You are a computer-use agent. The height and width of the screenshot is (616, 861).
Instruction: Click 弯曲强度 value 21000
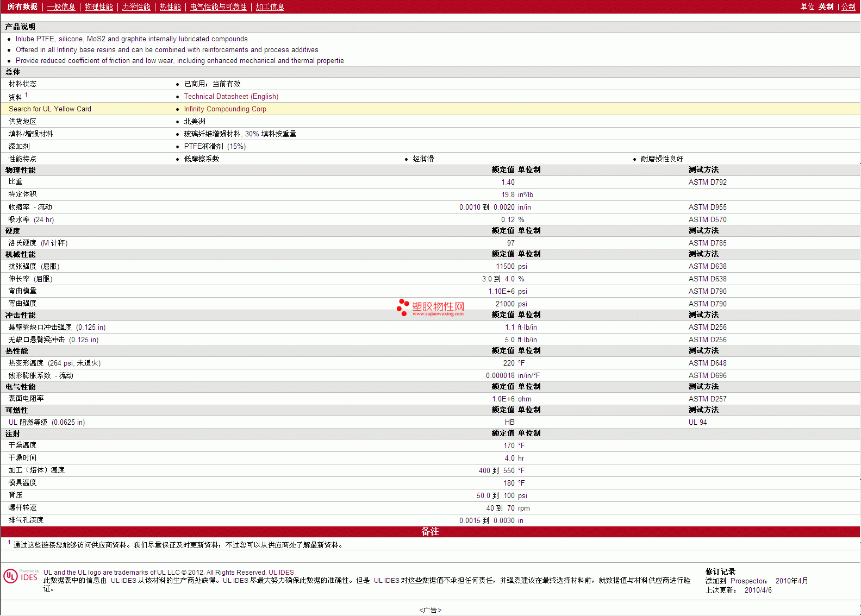point(505,304)
